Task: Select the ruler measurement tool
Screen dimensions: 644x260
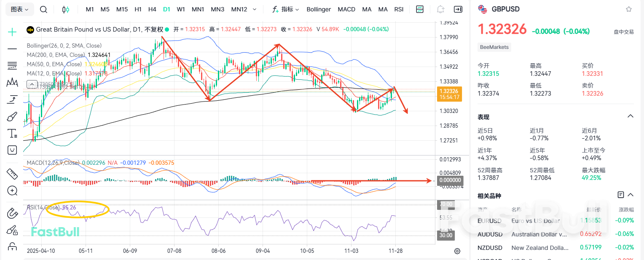Action: (x=12, y=174)
